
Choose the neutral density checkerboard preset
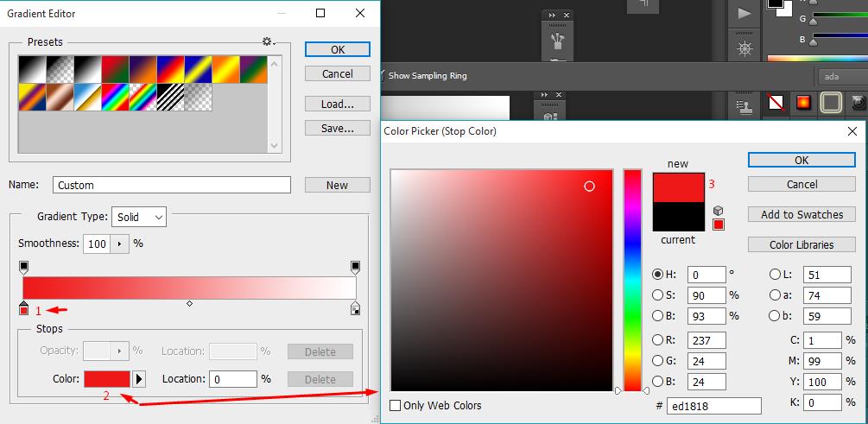[198, 97]
